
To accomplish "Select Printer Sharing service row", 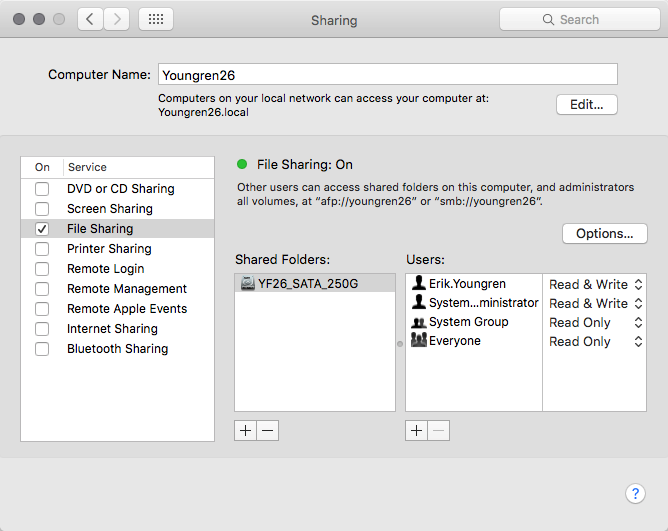I will pos(109,249).
